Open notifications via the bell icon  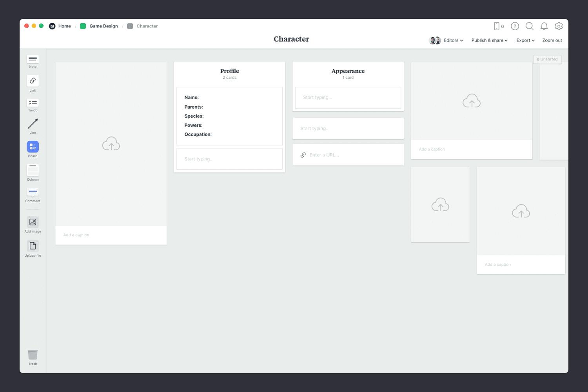click(544, 26)
